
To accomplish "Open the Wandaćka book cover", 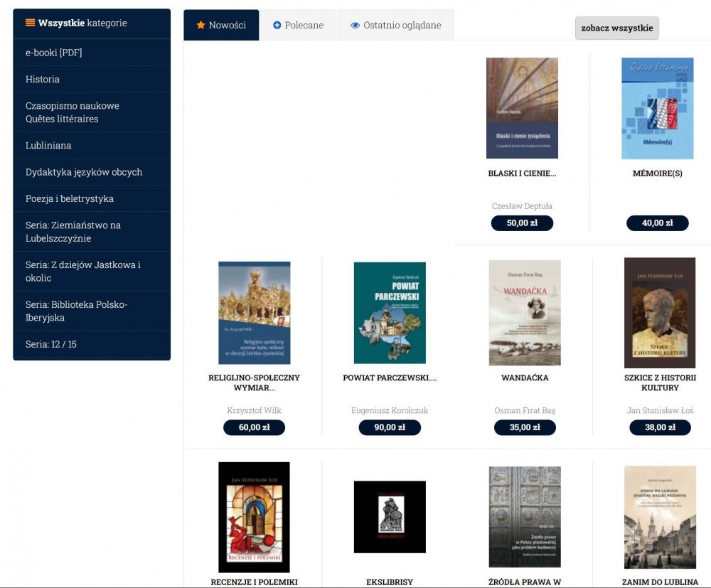I will [525, 313].
